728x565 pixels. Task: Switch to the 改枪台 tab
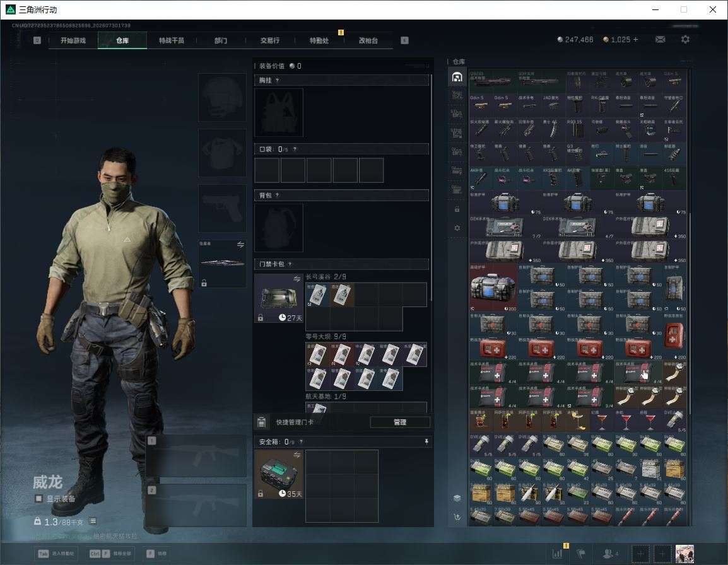pos(368,40)
